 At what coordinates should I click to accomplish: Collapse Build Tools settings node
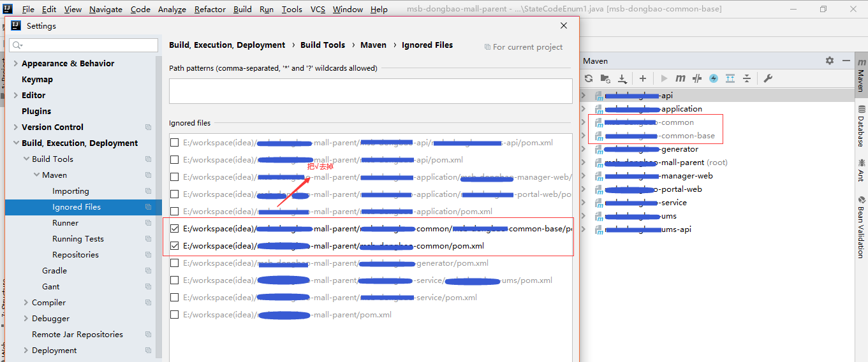pyautogui.click(x=26, y=159)
